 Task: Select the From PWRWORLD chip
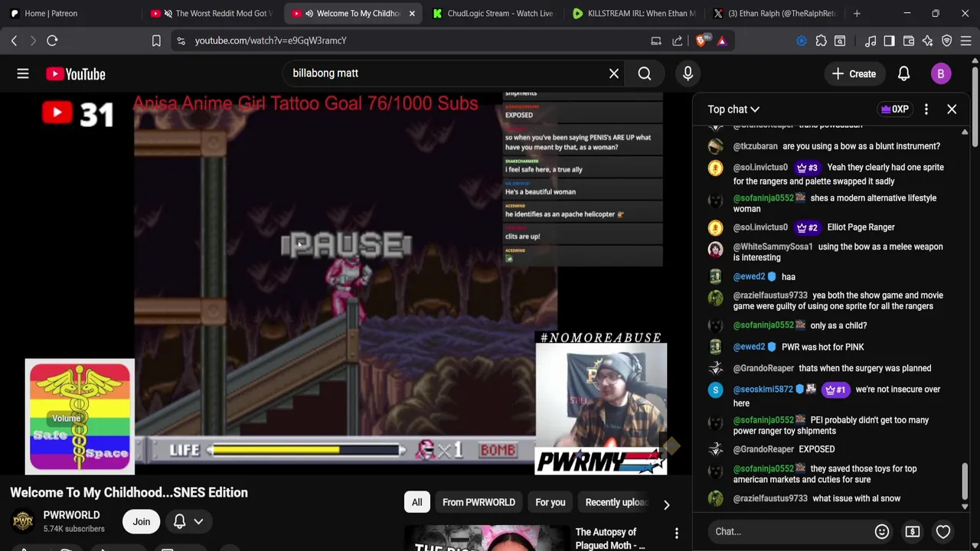pyautogui.click(x=479, y=502)
